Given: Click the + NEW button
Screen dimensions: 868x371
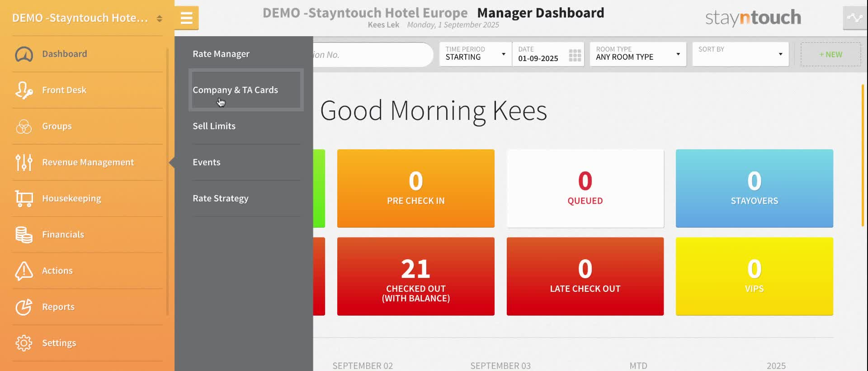Looking at the screenshot, I should (830, 54).
